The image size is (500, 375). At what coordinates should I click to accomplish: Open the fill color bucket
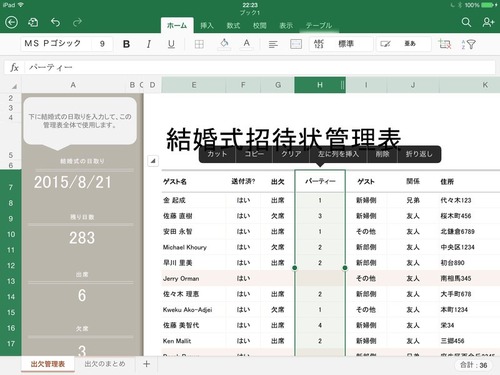(x=224, y=44)
